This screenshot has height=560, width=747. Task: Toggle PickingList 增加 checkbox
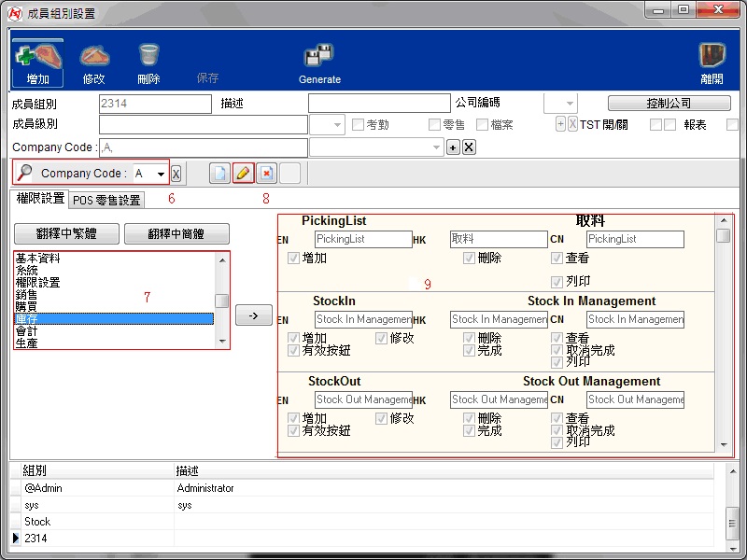pyautogui.click(x=293, y=259)
